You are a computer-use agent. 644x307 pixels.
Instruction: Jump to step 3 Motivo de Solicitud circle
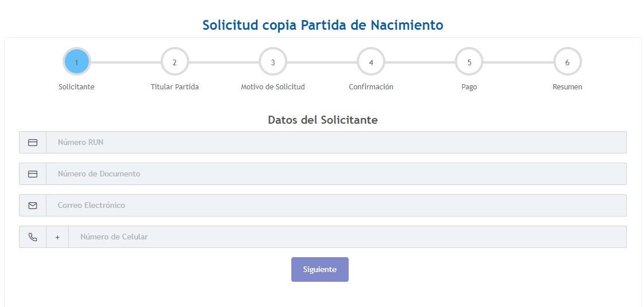click(273, 62)
